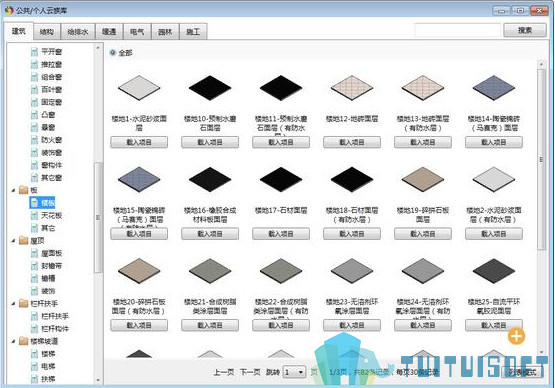
Task: Click the main list scrollbar thumb
Action: coord(541,159)
